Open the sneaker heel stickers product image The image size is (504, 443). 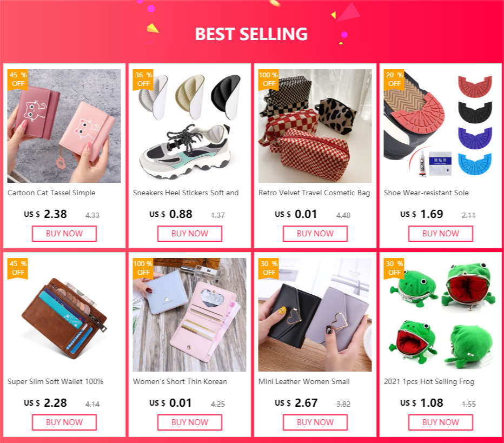(x=190, y=126)
